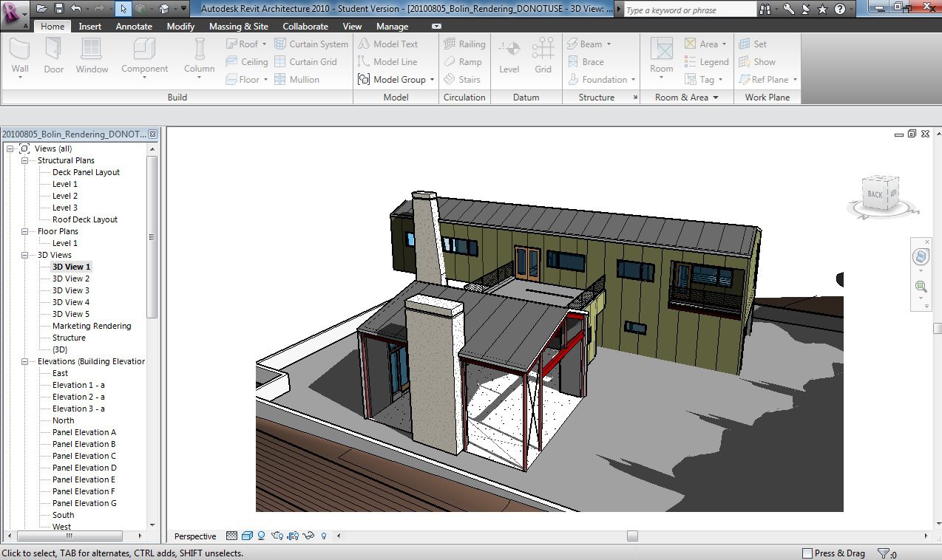Image resolution: width=942 pixels, height=560 pixels.
Task: Open the Roof dropdown arrow
Action: 264,44
